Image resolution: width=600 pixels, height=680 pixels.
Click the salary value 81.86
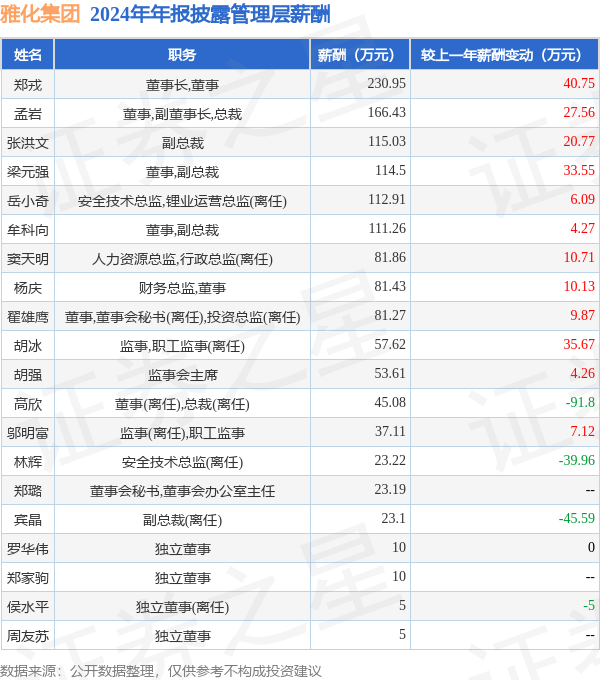point(390,258)
